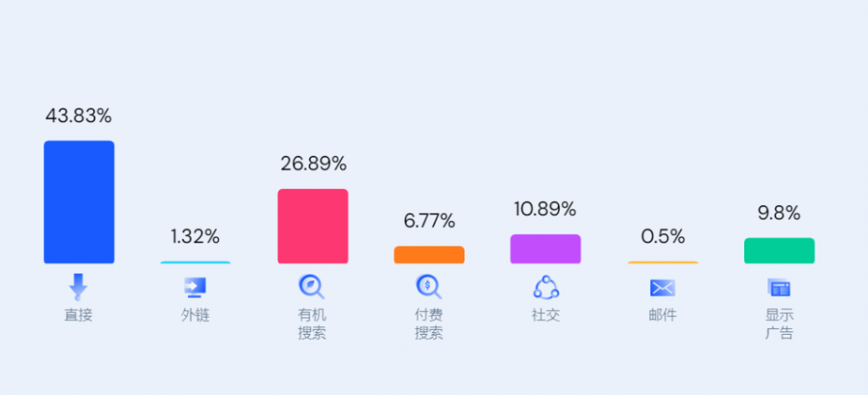
Task: Click the Referrals (外链) screen icon
Action: click(x=195, y=288)
